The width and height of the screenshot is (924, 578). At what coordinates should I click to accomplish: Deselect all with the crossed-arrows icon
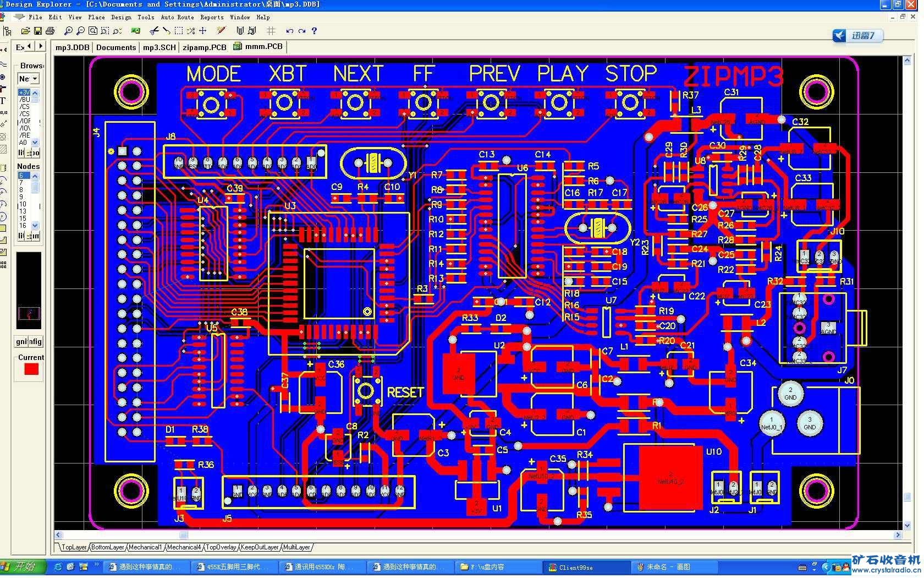pyautogui.click(x=190, y=31)
